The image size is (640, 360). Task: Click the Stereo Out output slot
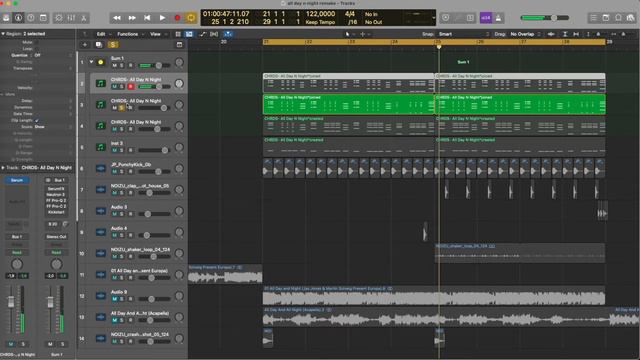(x=56, y=237)
